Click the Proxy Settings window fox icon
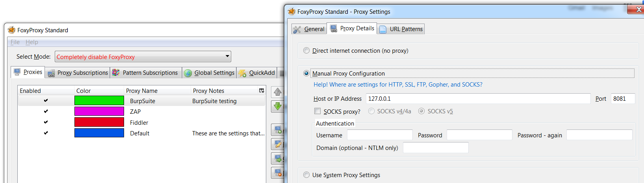 pyautogui.click(x=291, y=11)
